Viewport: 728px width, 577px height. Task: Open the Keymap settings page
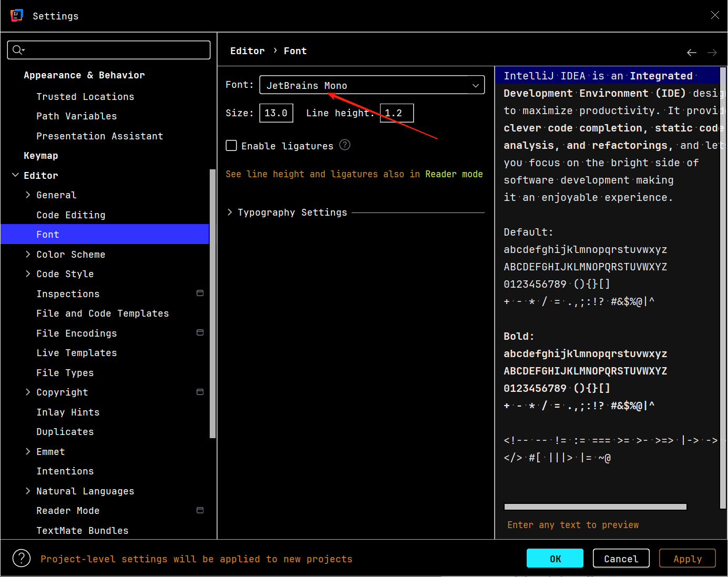pyautogui.click(x=41, y=156)
